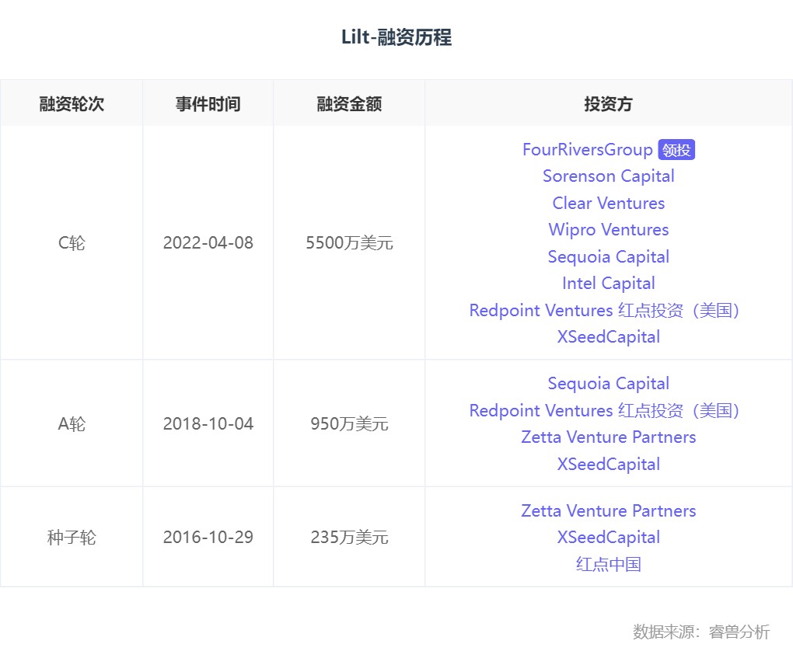Open XSeedCapital link in C轮 row
This screenshot has width=793, height=672.
[609, 337]
